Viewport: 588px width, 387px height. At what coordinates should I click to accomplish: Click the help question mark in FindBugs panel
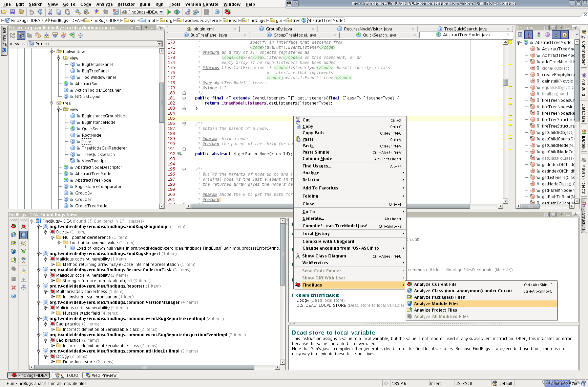14,296
